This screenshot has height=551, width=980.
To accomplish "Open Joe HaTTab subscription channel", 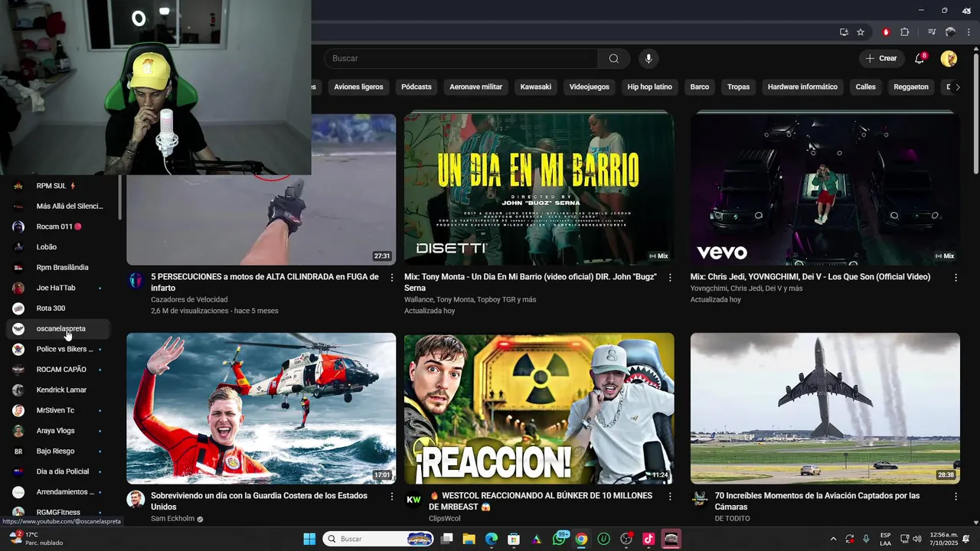I will [58, 289].
